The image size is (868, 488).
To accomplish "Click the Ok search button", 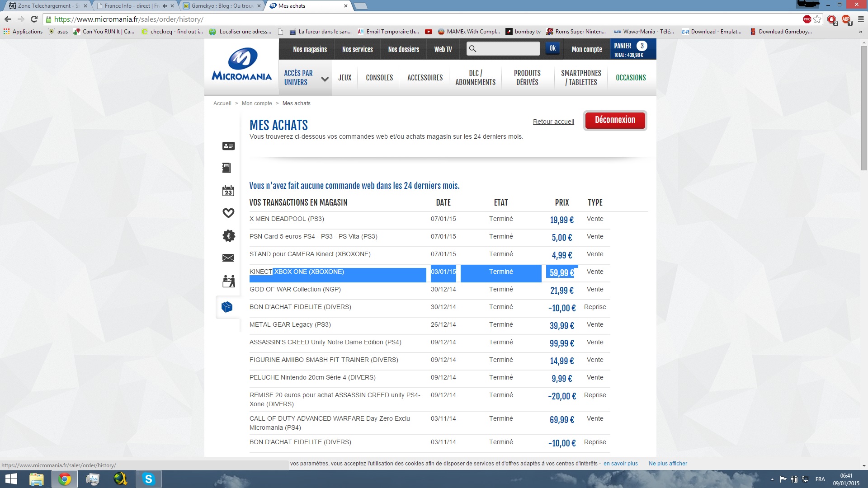I will click(552, 48).
